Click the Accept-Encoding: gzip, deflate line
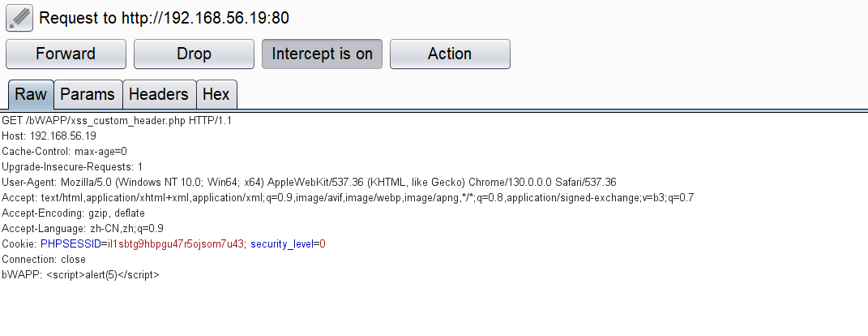Image resolution: width=868 pixels, height=336 pixels. point(73,213)
